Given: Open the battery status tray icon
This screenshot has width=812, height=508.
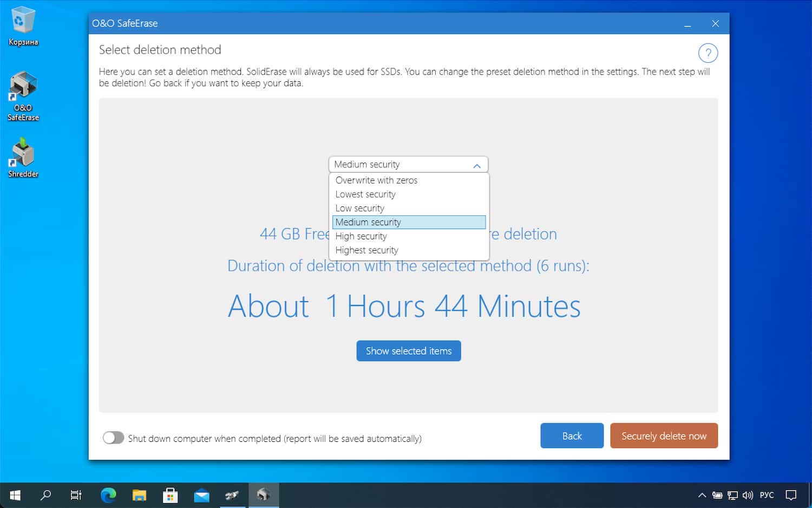Looking at the screenshot, I should (x=717, y=495).
